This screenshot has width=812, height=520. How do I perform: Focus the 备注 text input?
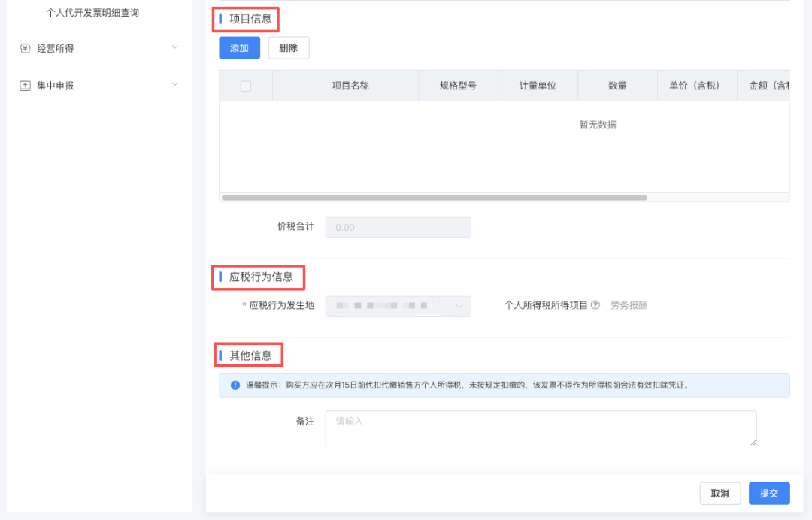540,428
